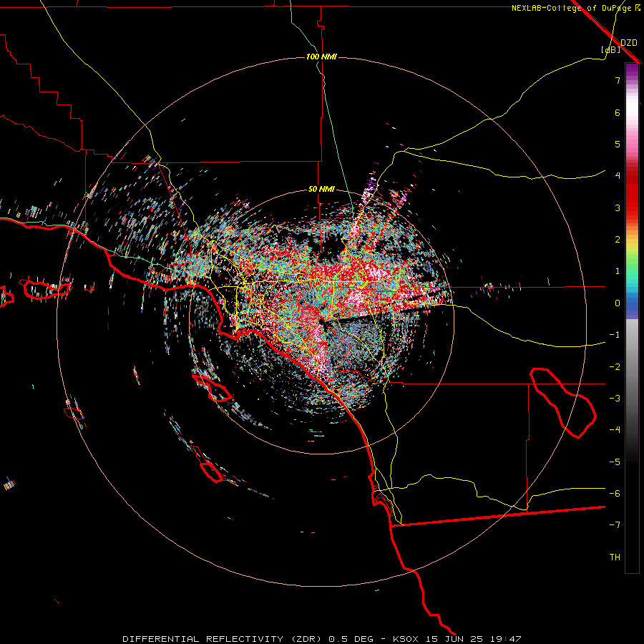
Task: Click the '-5' value on the color scale
Action: (x=615, y=462)
